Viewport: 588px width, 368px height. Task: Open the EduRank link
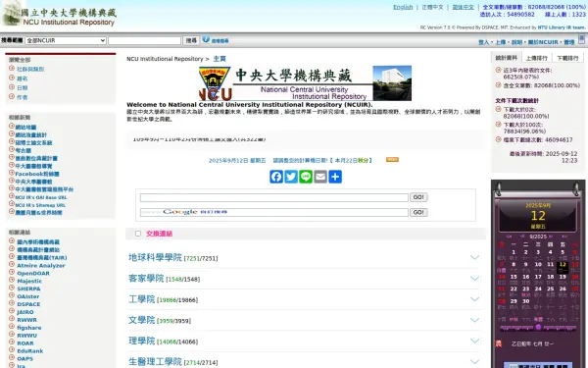click(x=30, y=351)
